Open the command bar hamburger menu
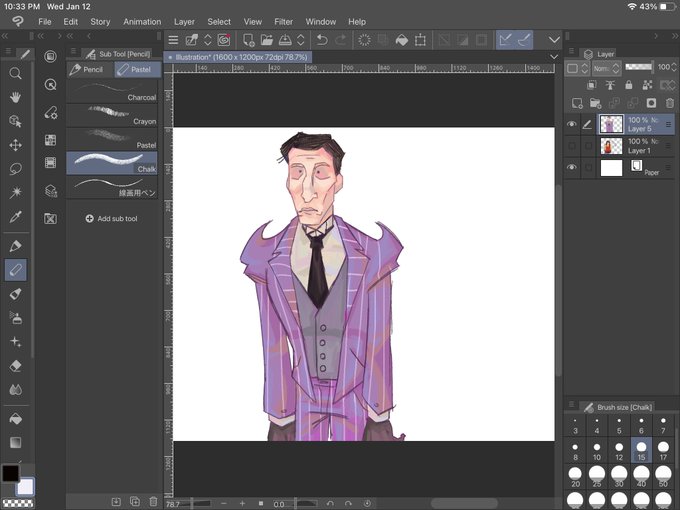The height and width of the screenshot is (510, 680). point(173,40)
